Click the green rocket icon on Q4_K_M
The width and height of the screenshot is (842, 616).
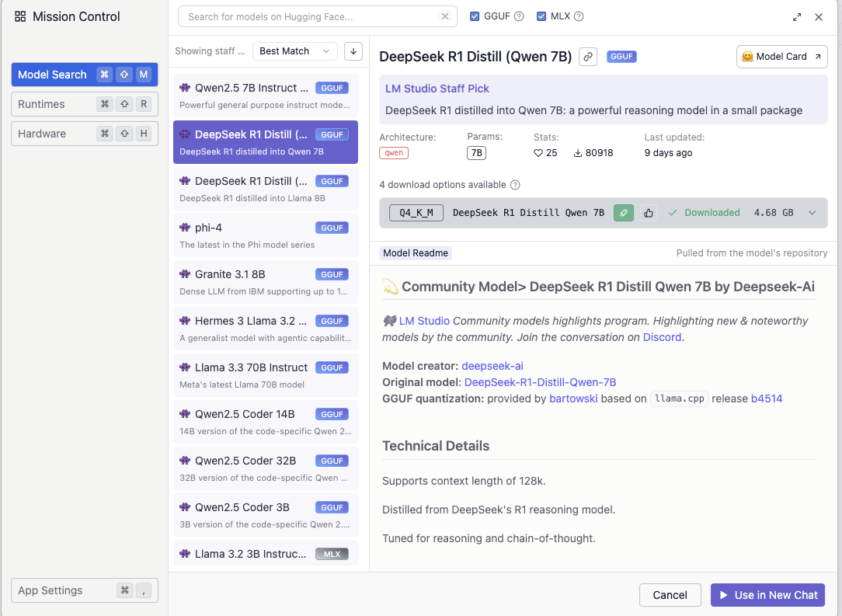[x=624, y=213]
